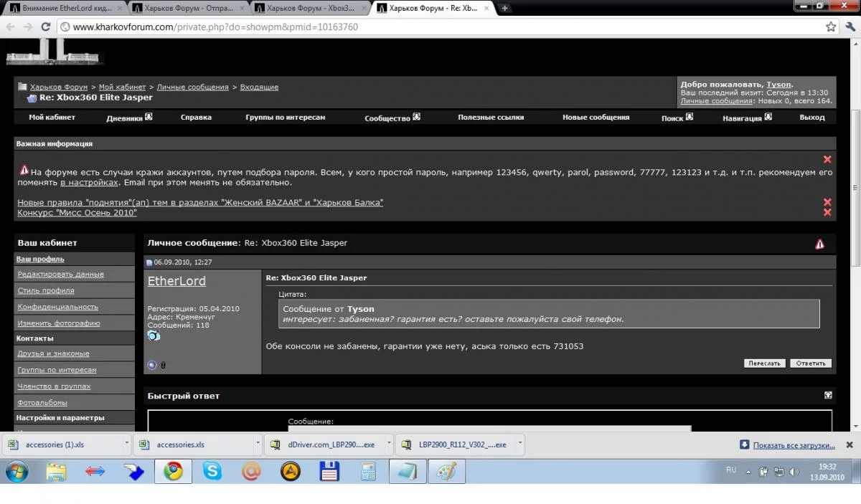
Task: Open dropdown arrow for accessories (1).xls download
Action: 127,444
